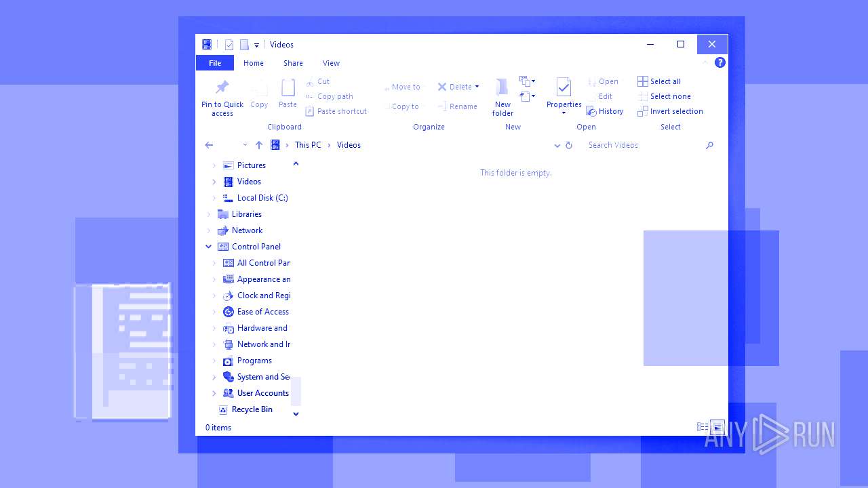
Task: Click the Properties quick access toolbar icon
Action: click(229, 45)
